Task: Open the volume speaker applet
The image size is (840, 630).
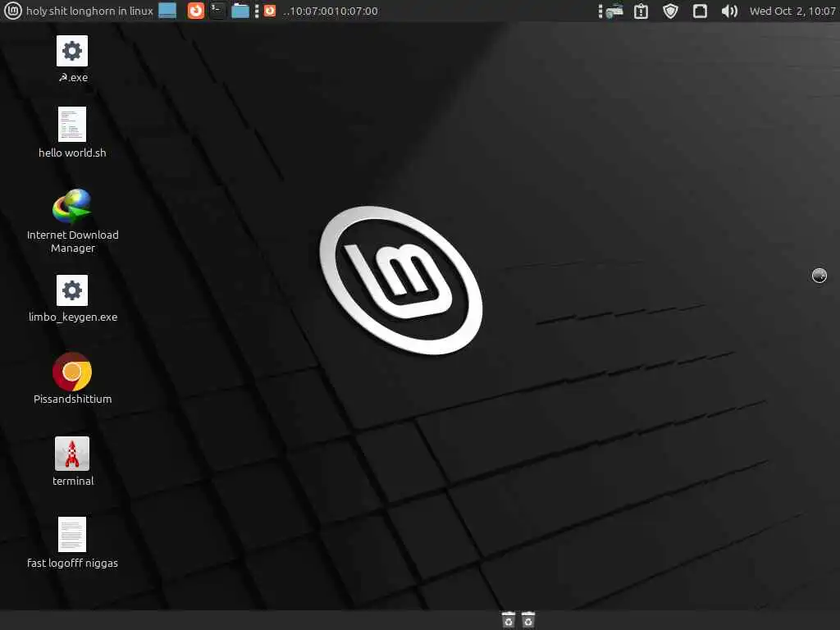Action: (729, 11)
